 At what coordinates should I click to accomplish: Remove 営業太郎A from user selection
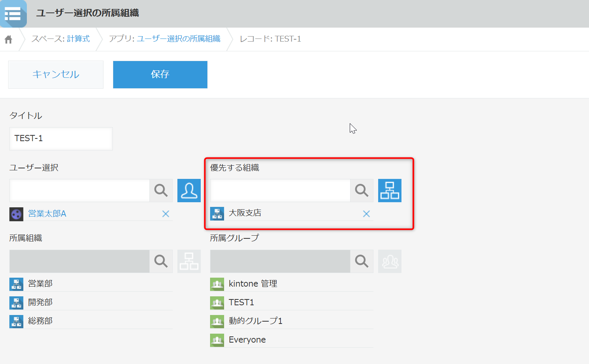166,214
